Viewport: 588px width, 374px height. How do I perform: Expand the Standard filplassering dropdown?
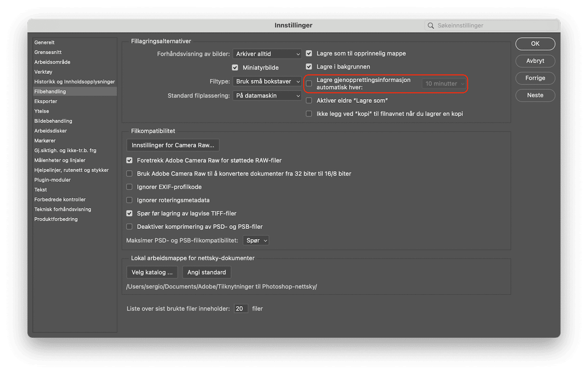267,96
